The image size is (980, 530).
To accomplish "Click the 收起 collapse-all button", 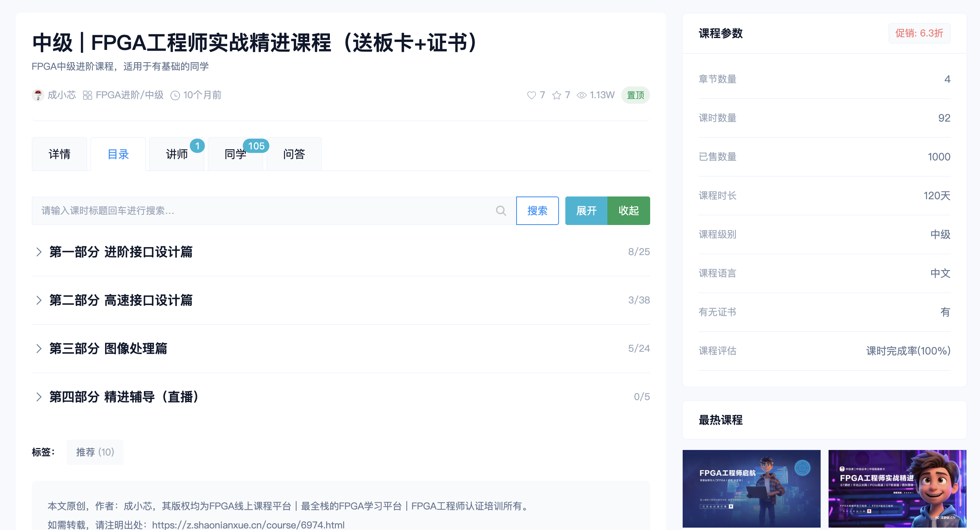I will [629, 211].
